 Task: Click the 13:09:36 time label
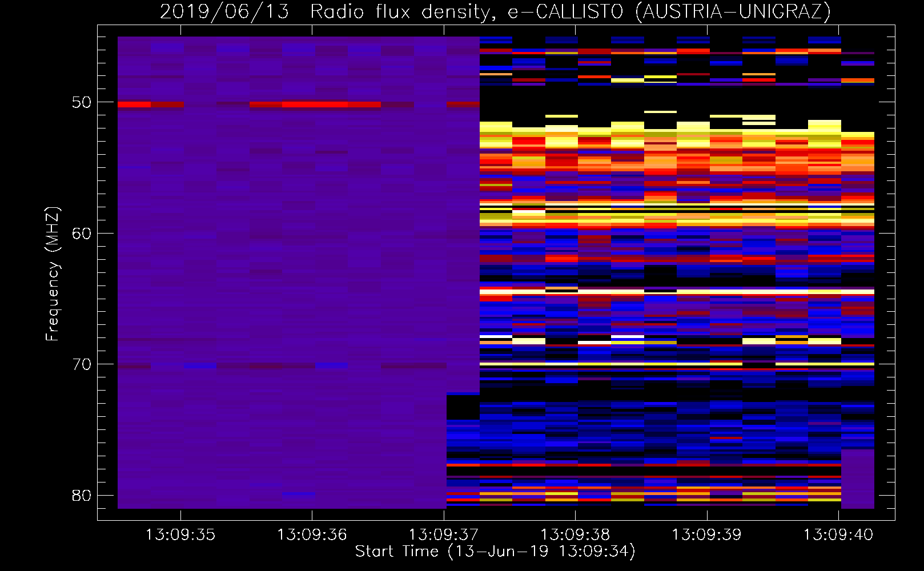click(x=312, y=535)
